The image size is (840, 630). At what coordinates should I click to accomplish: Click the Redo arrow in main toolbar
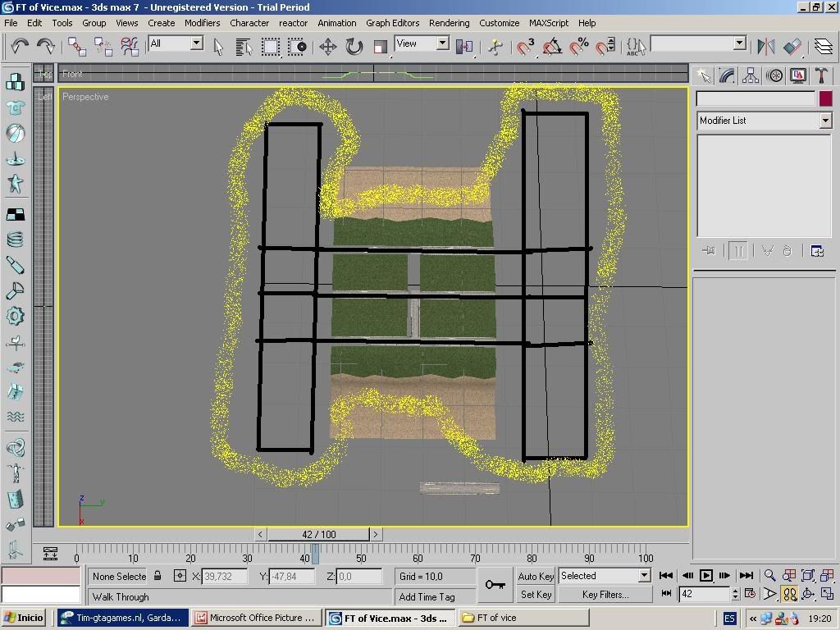coord(46,46)
